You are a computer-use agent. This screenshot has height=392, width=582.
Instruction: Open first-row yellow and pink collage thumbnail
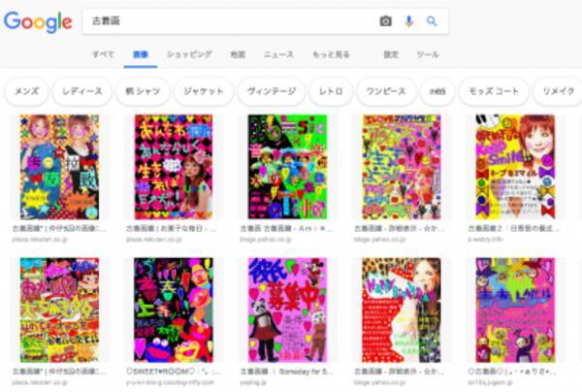[x=402, y=167]
